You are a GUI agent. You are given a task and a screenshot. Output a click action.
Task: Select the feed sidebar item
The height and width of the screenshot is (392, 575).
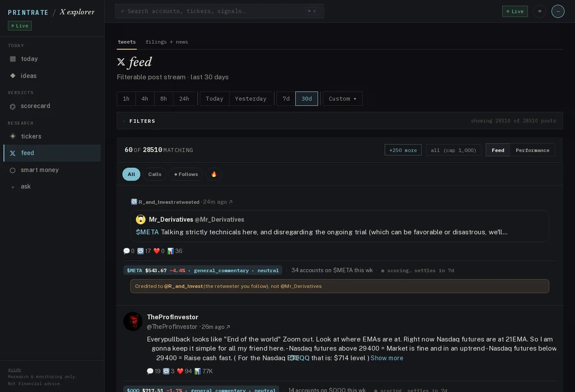(52, 153)
